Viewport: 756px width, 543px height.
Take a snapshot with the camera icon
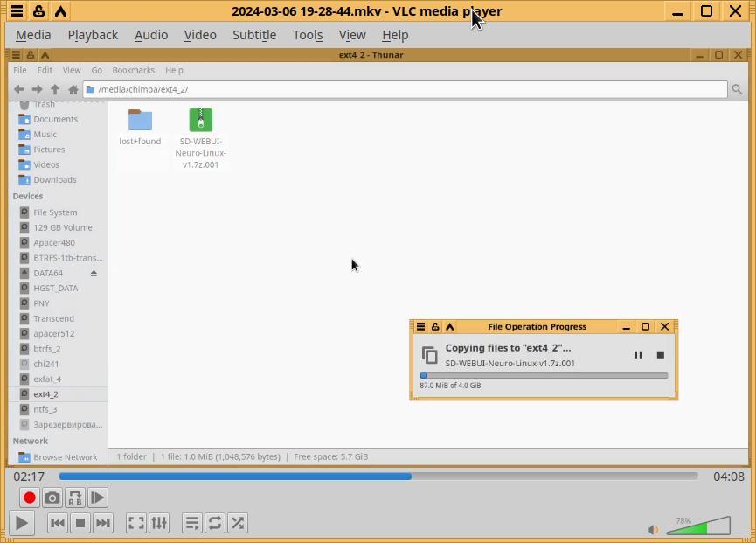pyautogui.click(x=52, y=498)
